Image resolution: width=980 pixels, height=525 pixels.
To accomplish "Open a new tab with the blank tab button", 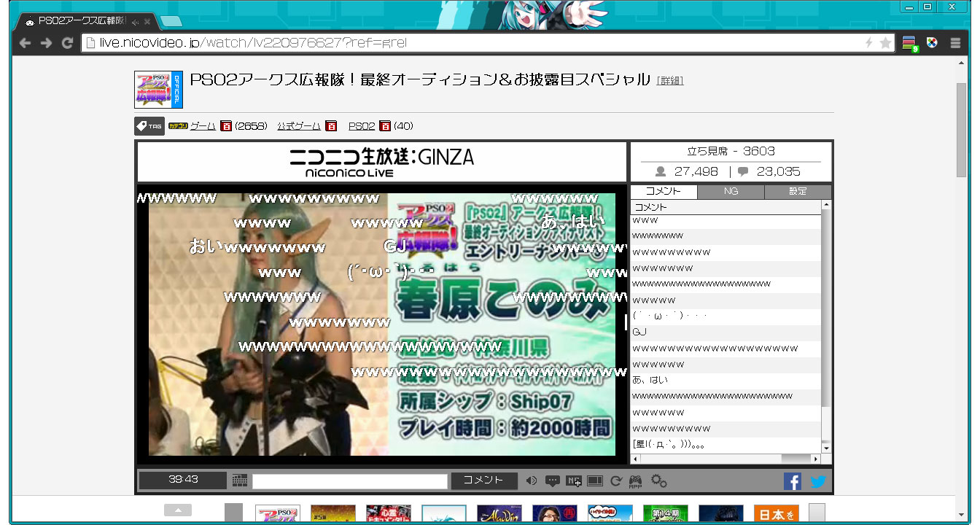I will click(171, 21).
